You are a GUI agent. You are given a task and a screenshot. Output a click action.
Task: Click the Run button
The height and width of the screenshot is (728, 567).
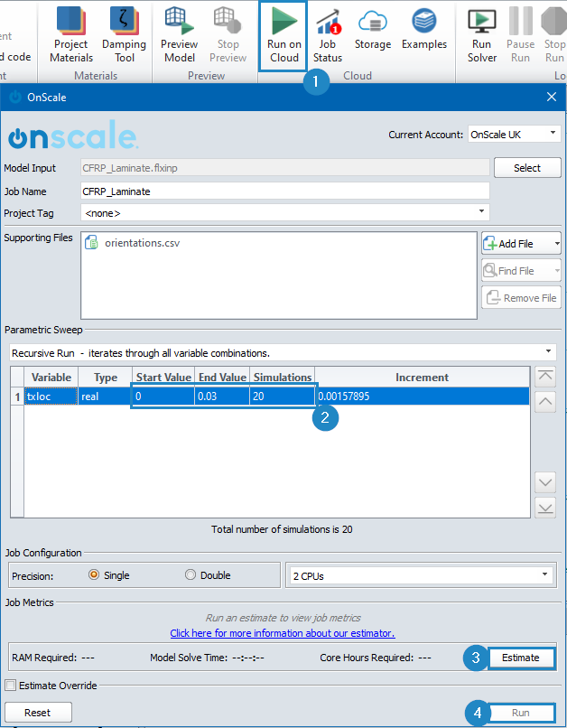tap(521, 713)
